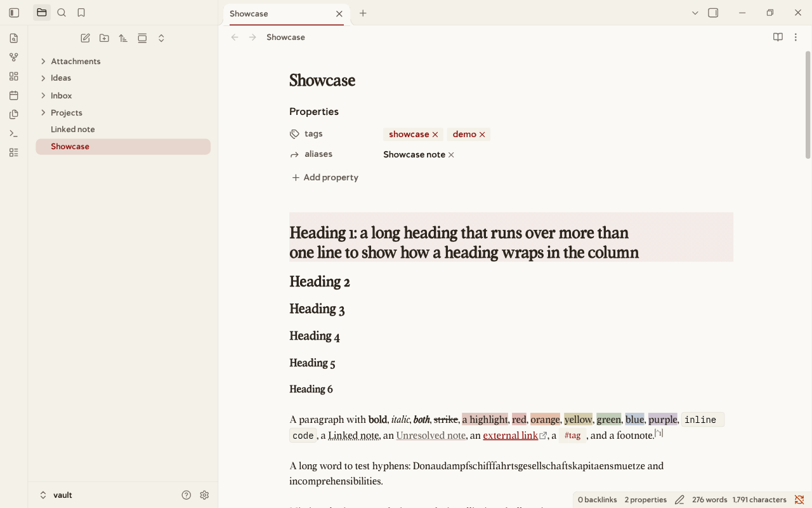The image size is (812, 508).
Task: Switch to reading view book icon
Action: click(x=778, y=37)
